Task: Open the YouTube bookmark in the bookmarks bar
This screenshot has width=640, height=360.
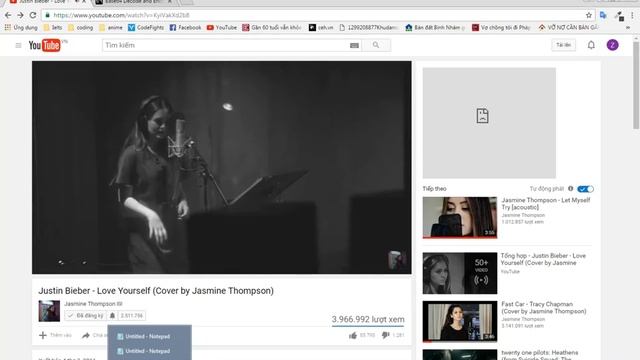Action: pyautogui.click(x=222, y=27)
